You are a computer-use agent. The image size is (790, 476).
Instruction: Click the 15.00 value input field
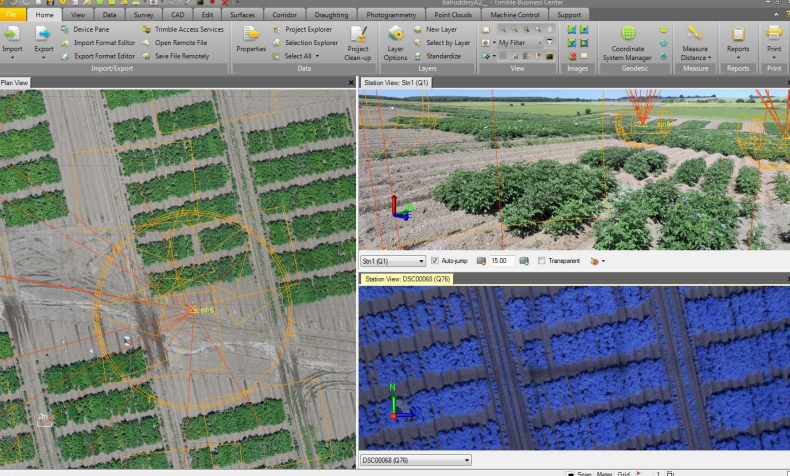tap(502, 261)
